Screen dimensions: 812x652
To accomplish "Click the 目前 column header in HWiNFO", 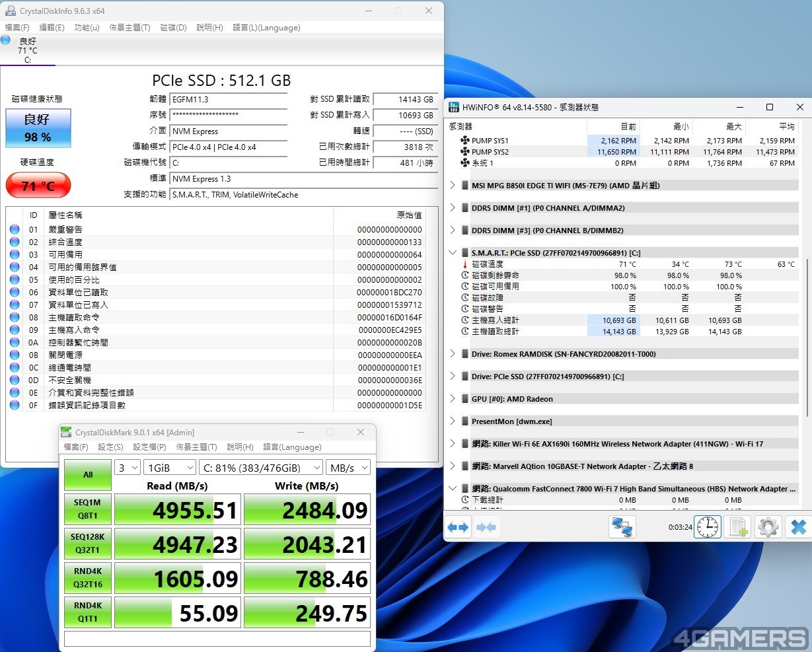I will point(613,126).
